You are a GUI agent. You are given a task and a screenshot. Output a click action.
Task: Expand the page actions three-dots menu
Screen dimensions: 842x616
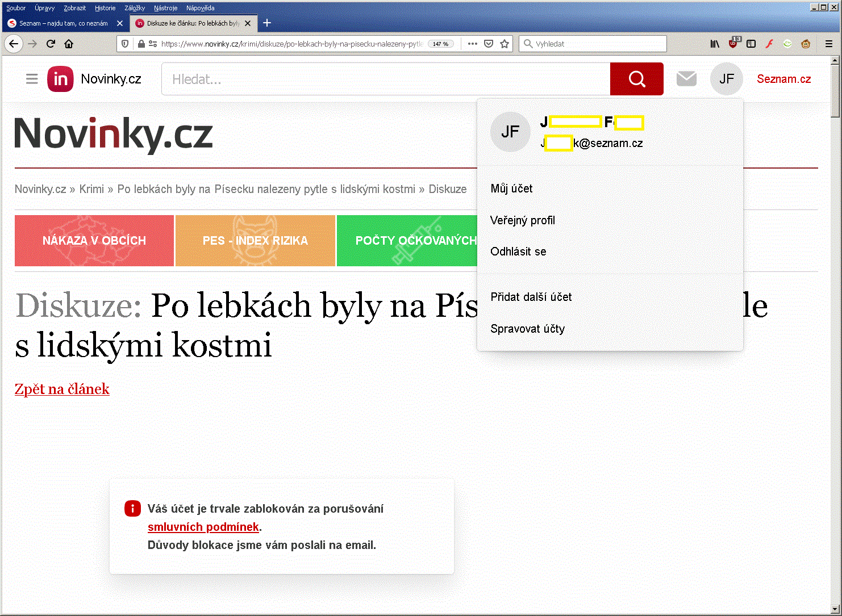click(x=472, y=44)
